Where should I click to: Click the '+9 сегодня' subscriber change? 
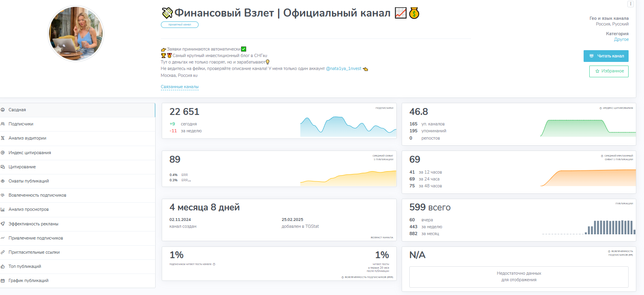(x=183, y=124)
